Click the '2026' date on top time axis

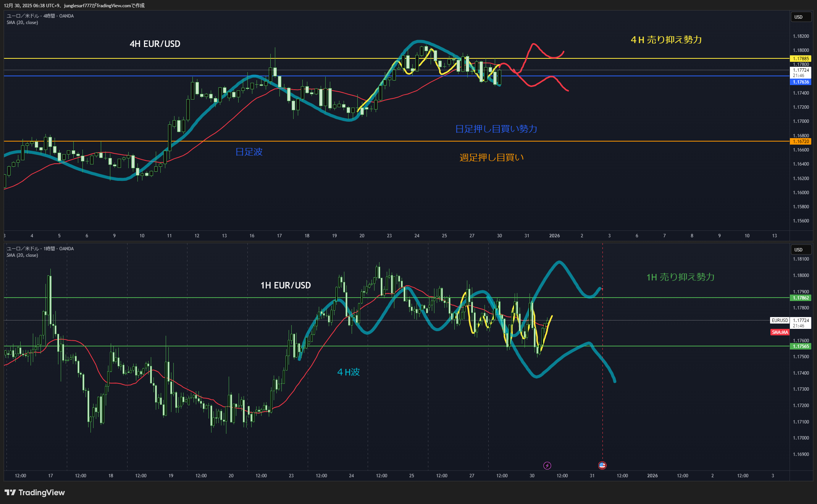point(554,236)
